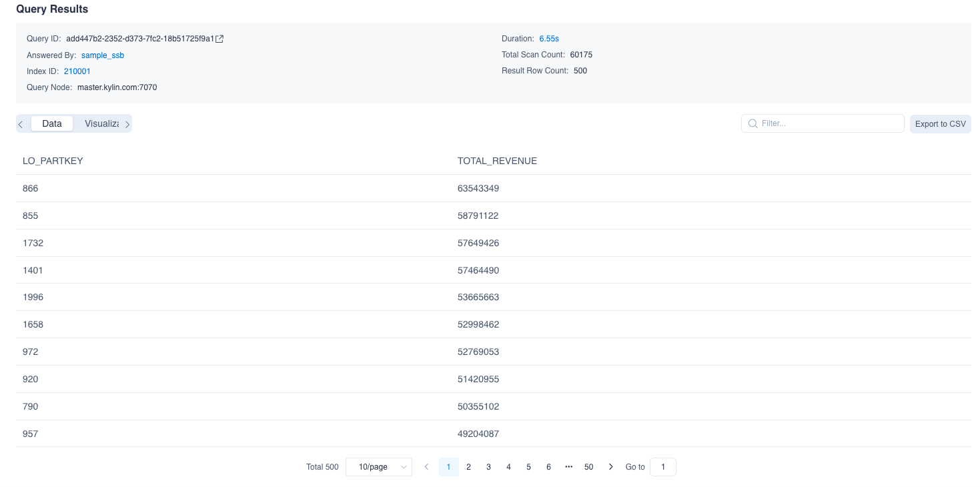Open the Query ID external link icon
The width and height of the screenshot is (980, 487).
coord(219,39)
